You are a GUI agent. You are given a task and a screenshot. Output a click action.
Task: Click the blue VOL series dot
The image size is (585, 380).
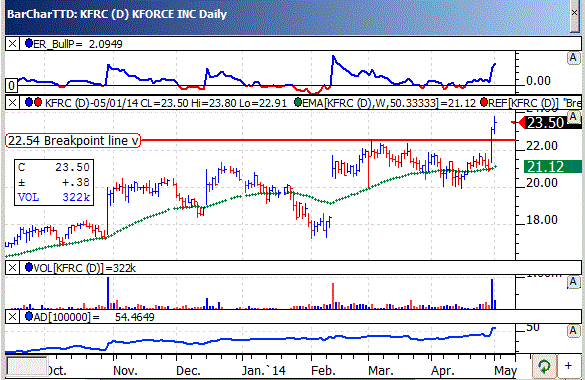(28, 267)
